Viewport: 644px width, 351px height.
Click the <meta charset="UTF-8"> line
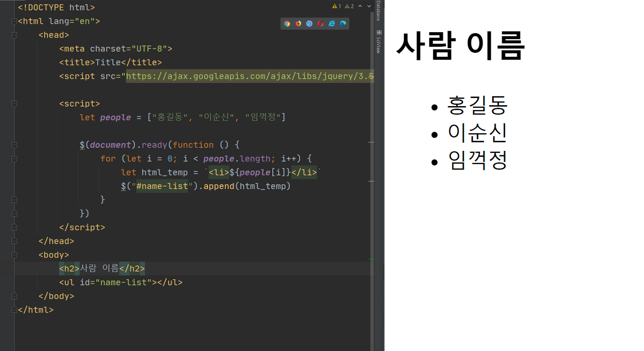pos(116,49)
